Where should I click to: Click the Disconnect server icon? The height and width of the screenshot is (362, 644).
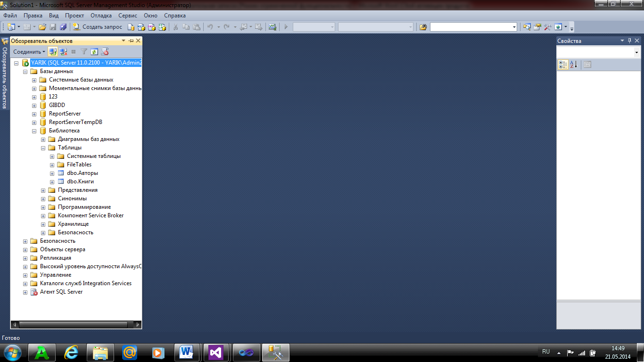tap(63, 52)
